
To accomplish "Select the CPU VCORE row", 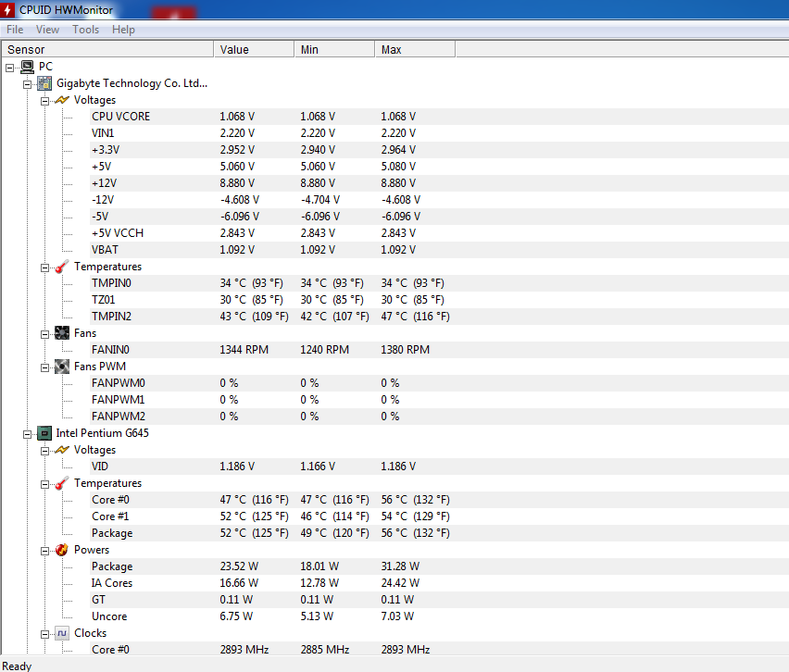I will (x=438, y=117).
